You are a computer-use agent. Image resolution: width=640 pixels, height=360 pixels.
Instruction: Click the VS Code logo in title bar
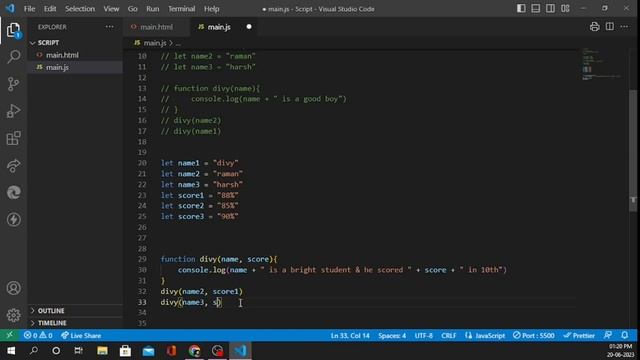pos(10,9)
